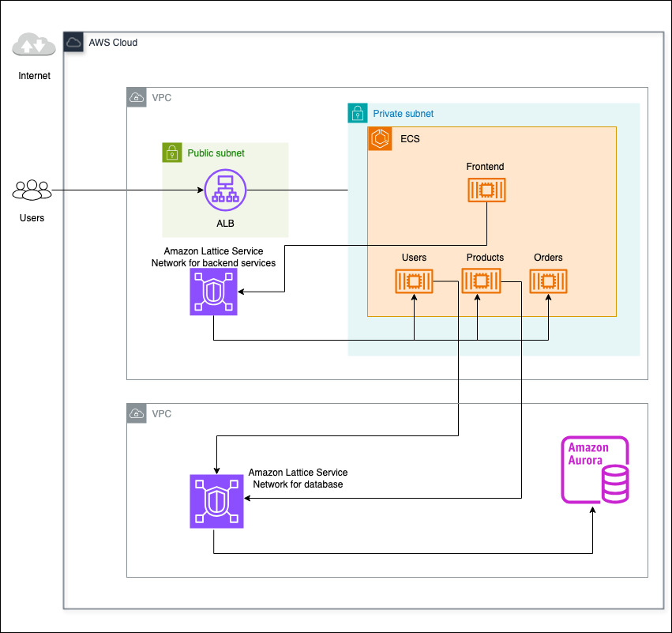Click the Orders container icon

[x=549, y=281]
